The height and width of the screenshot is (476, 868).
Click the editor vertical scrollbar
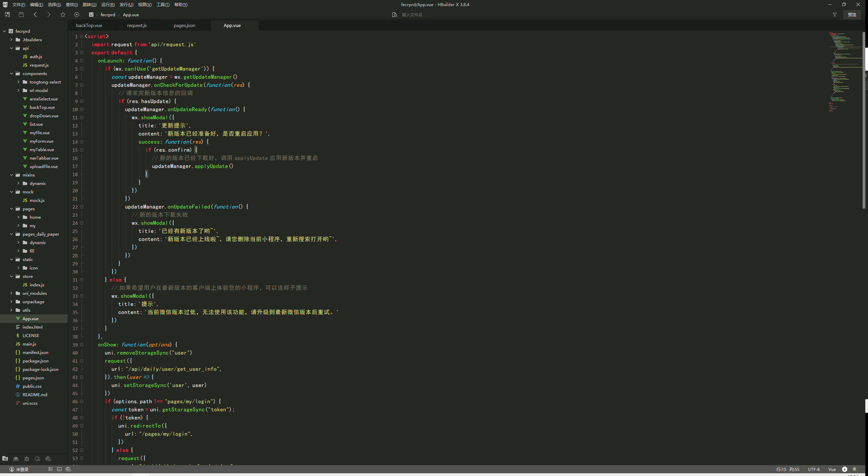[x=864, y=120]
